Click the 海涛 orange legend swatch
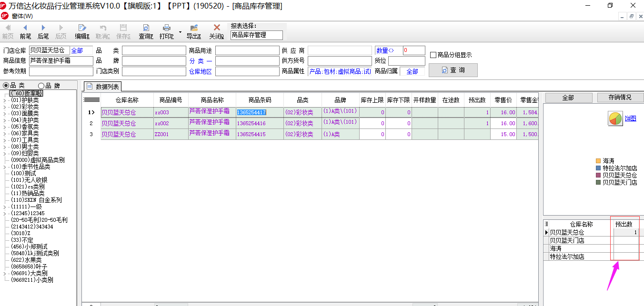Screen dimensions: 644x306 599,161
